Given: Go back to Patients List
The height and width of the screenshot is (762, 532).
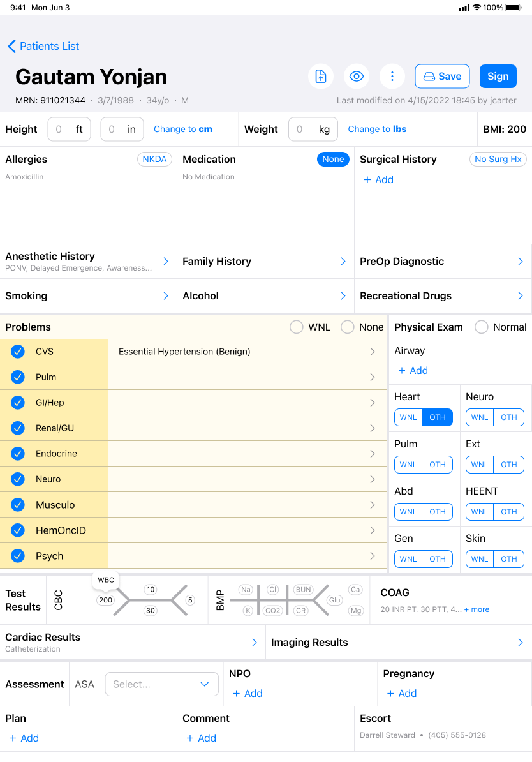Looking at the screenshot, I should [43, 46].
